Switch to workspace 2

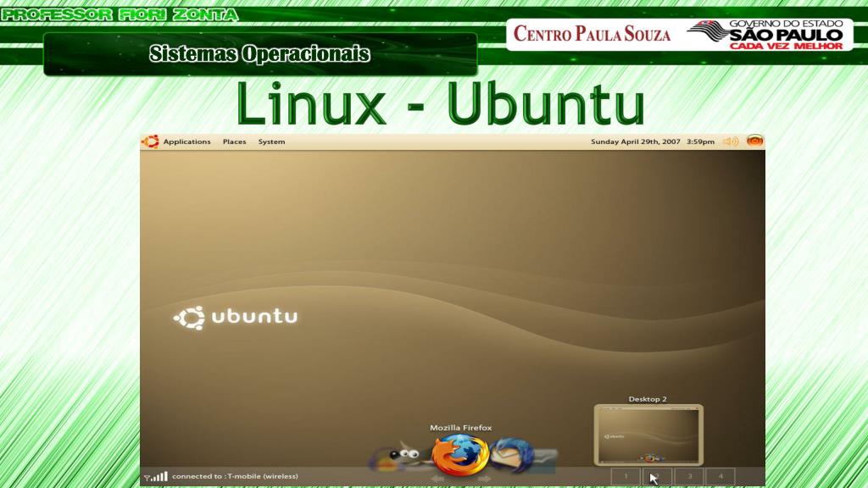click(657, 476)
